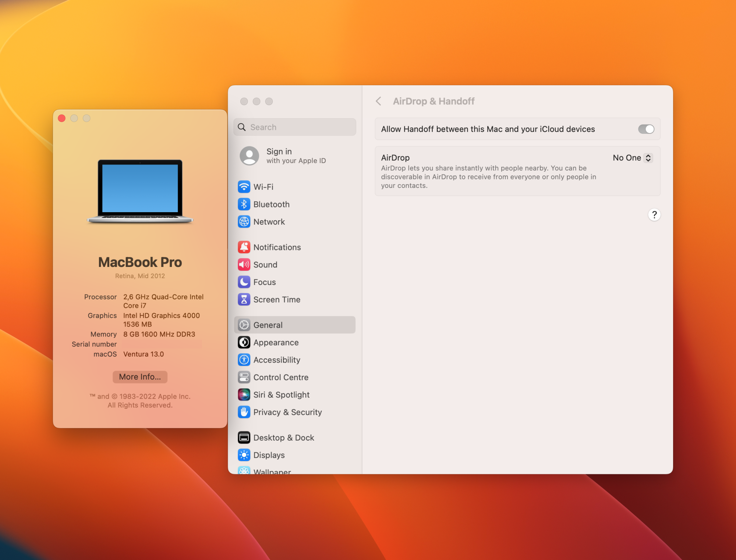Click the General gear icon
Image resolution: width=736 pixels, height=560 pixels.
tap(244, 325)
